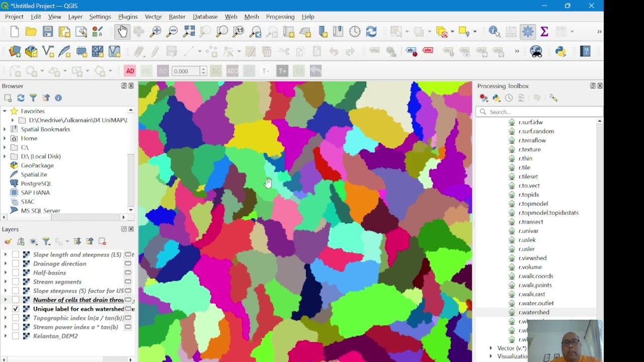Expand the D:\ (Local Disk) node
This screenshot has height=362, width=644.
click(x=5, y=156)
